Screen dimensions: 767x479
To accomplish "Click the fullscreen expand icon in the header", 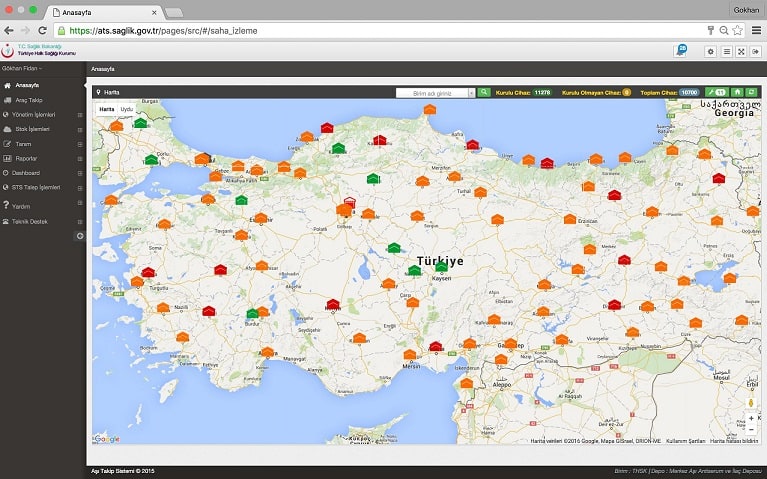I will pos(741,51).
